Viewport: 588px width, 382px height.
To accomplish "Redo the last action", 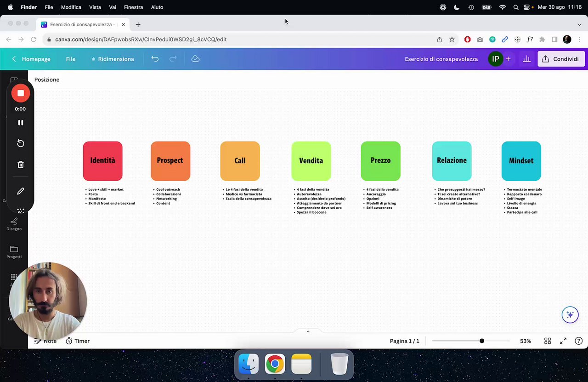I will click(173, 59).
